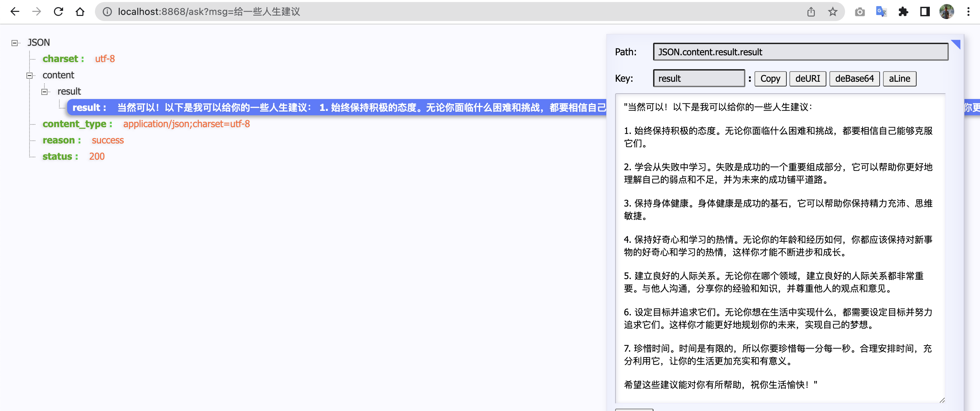Click the Path input field
This screenshot has width=980, height=411.
pos(800,52)
